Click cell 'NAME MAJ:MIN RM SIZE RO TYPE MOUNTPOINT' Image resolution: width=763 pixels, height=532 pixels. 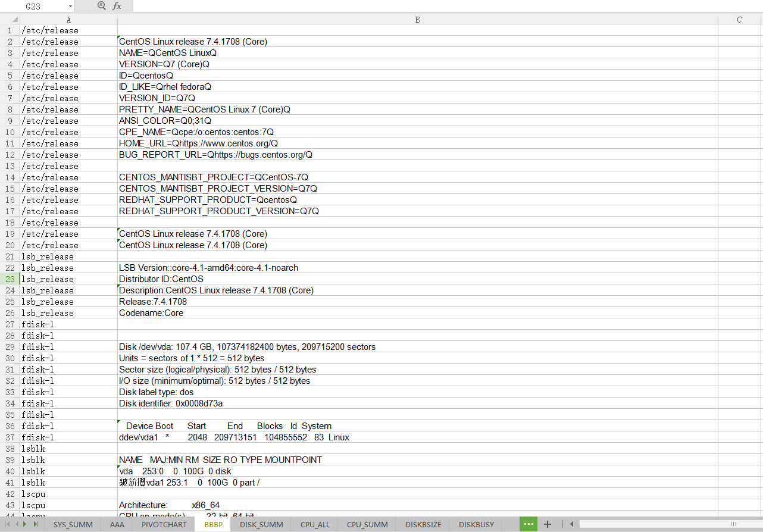point(418,460)
